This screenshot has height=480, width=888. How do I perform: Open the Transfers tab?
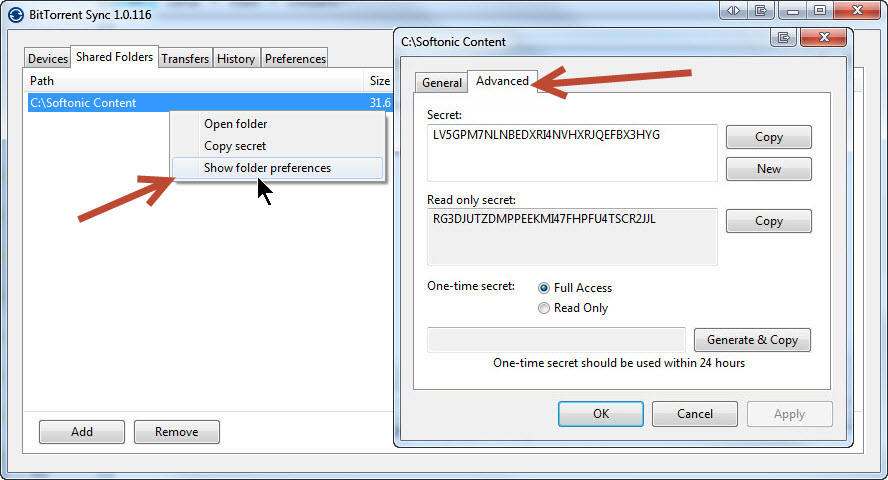(x=185, y=58)
